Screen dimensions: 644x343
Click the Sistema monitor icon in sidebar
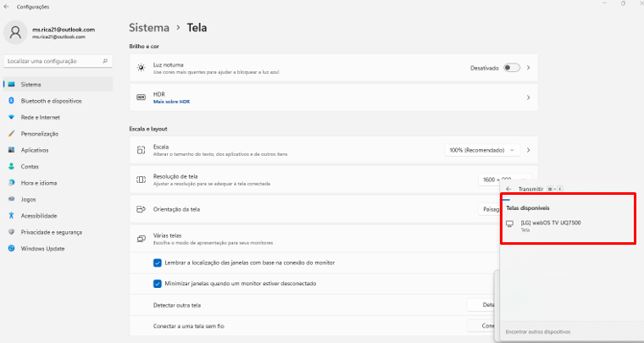[x=12, y=85]
